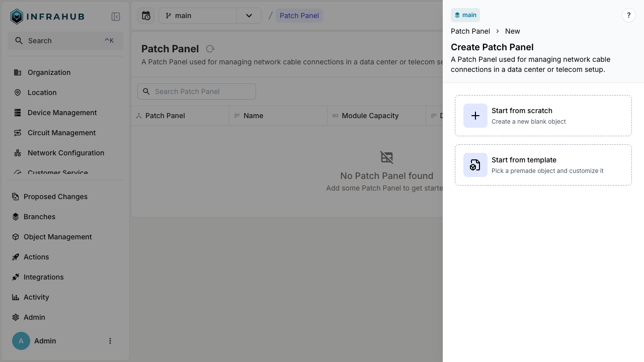Go to Branches in the sidebar
The height and width of the screenshot is (362, 644).
39,217
